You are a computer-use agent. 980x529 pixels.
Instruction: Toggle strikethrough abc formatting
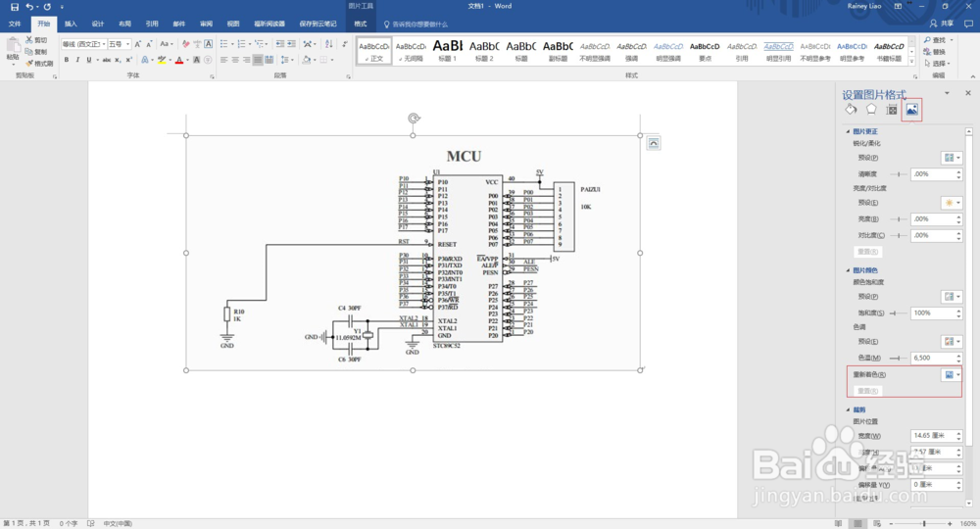pos(106,60)
